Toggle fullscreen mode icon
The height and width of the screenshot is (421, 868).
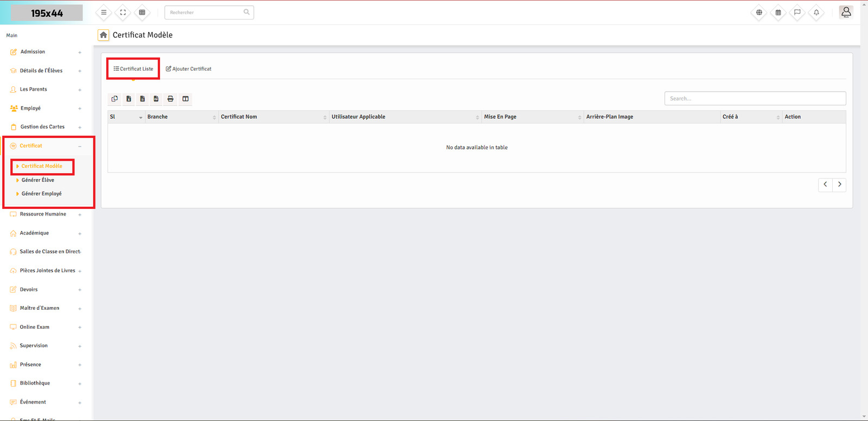[123, 12]
